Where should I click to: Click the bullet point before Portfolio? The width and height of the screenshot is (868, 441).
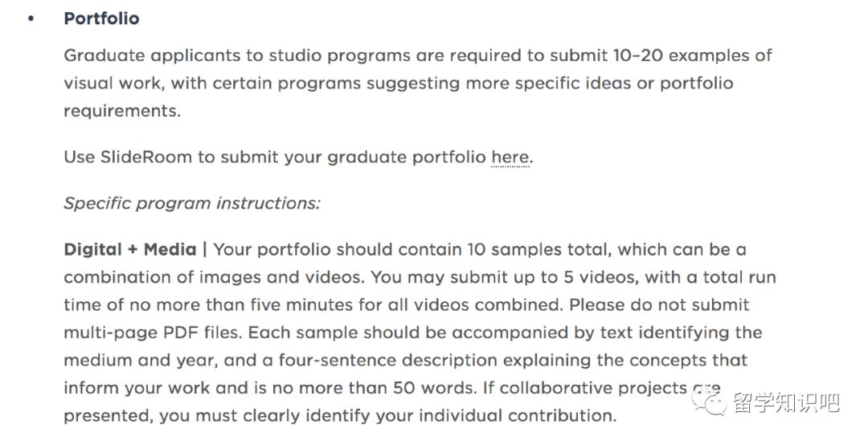31,18
